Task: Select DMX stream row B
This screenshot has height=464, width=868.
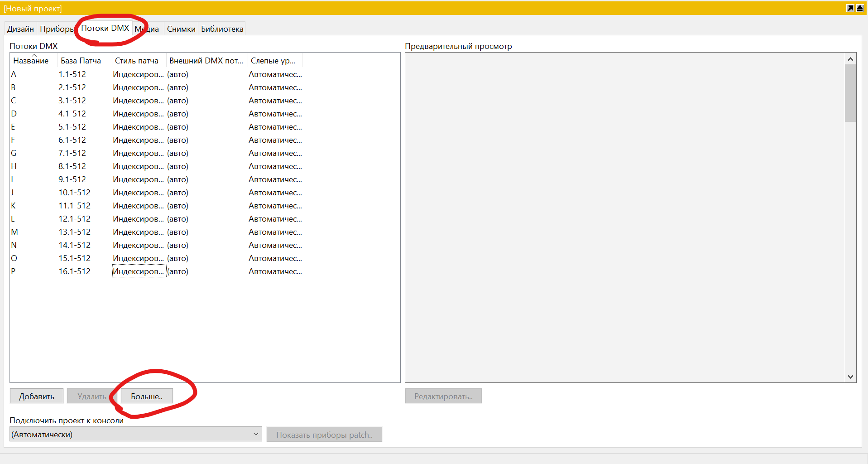Action: coord(156,87)
